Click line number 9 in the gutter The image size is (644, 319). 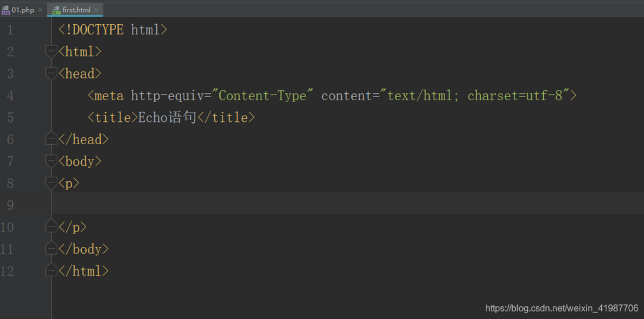10,205
